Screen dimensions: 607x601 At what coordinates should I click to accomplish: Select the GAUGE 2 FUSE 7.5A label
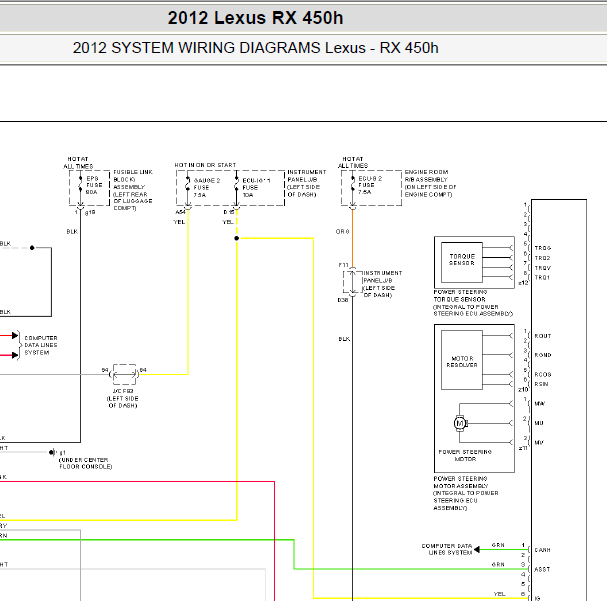point(206,188)
